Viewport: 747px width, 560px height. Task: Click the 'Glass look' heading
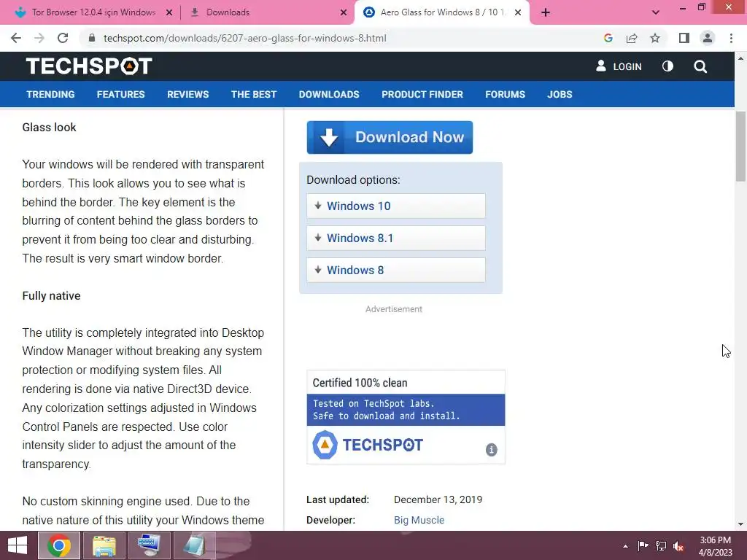49,127
